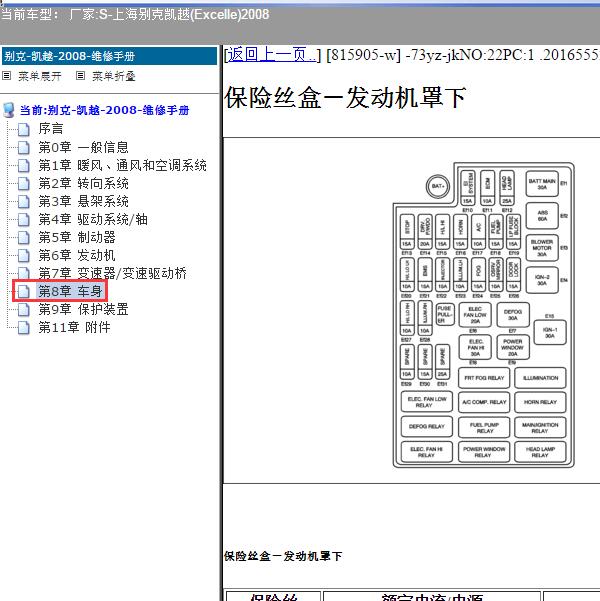Open 第3章 悬架系统
The image size is (600, 601).
tap(83, 201)
